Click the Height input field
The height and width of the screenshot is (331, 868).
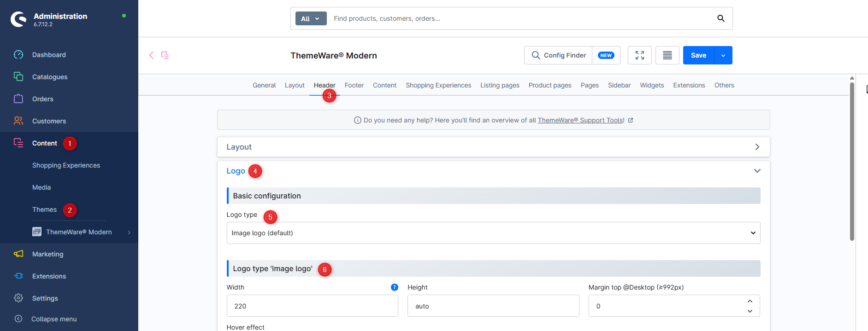pos(493,306)
